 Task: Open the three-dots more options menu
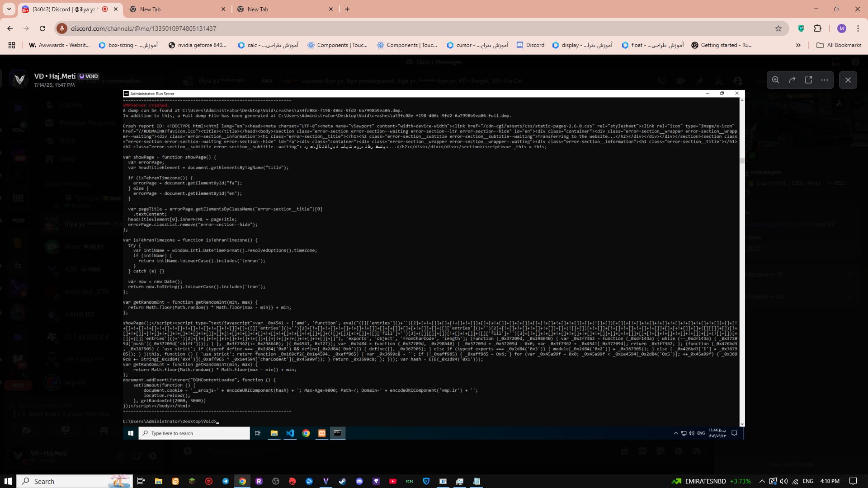click(x=825, y=80)
